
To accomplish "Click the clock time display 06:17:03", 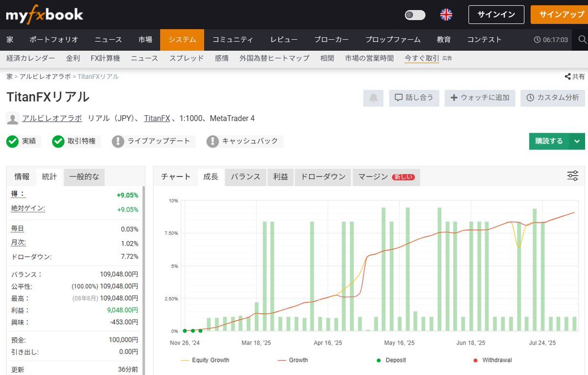I will pyautogui.click(x=551, y=40).
